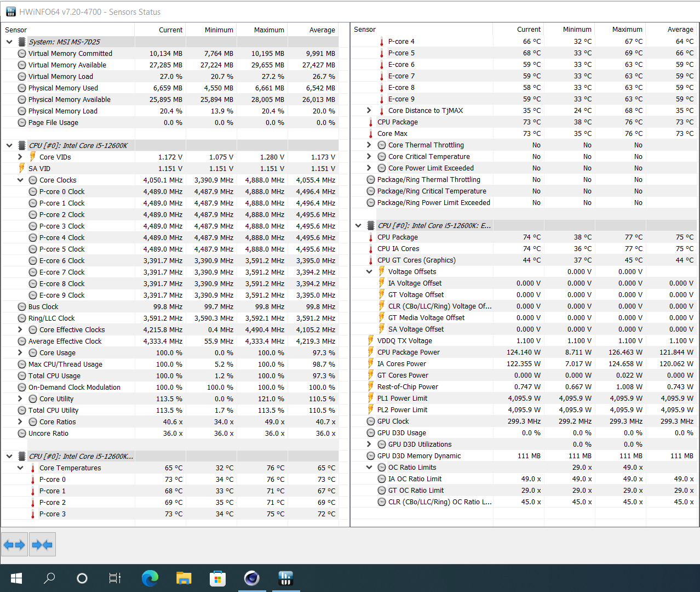Screen dimensions: 700x592
Task: Click the lightning icon beside SA VID
Action: tap(22, 168)
